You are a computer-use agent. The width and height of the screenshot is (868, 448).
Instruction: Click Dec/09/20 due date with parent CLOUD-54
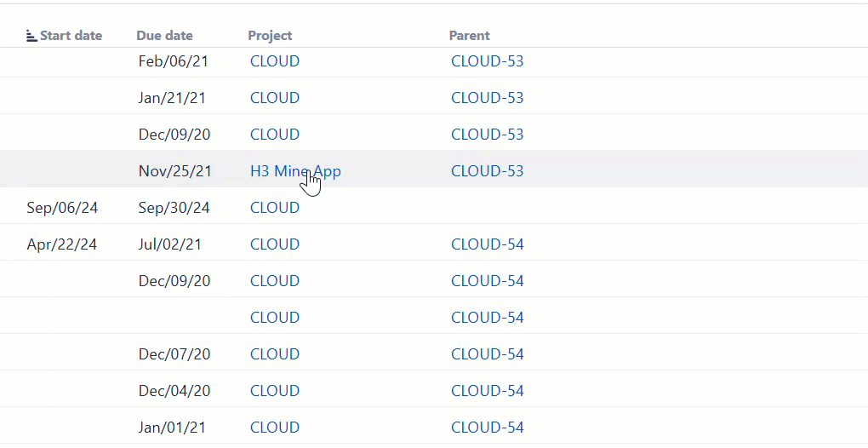point(174,281)
